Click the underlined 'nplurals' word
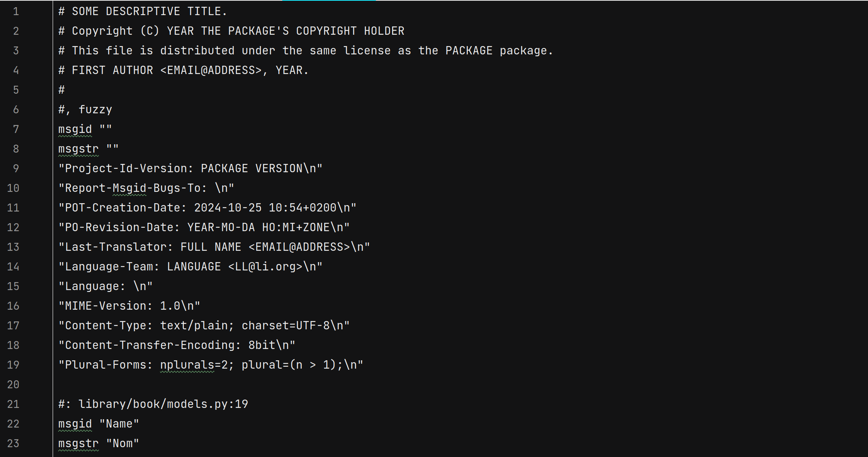The width and height of the screenshot is (868, 457). pyautogui.click(x=187, y=365)
